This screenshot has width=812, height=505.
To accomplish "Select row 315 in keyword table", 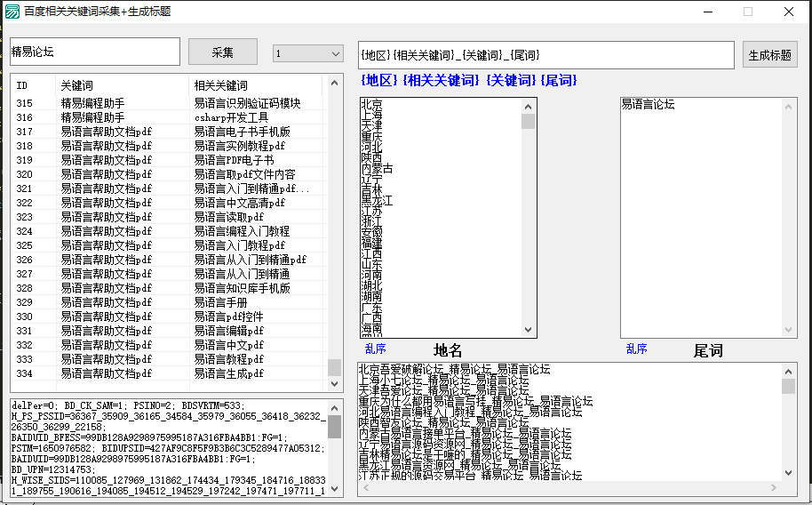I will click(169, 103).
